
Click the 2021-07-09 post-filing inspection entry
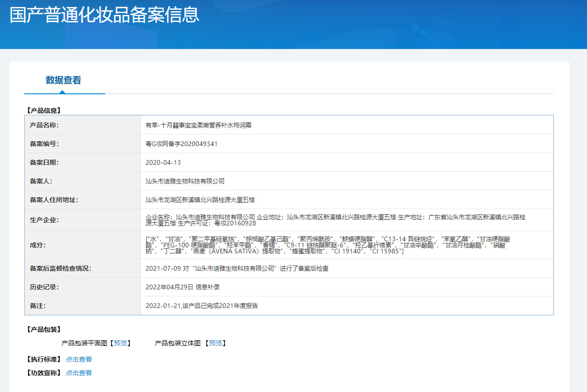(x=237, y=268)
